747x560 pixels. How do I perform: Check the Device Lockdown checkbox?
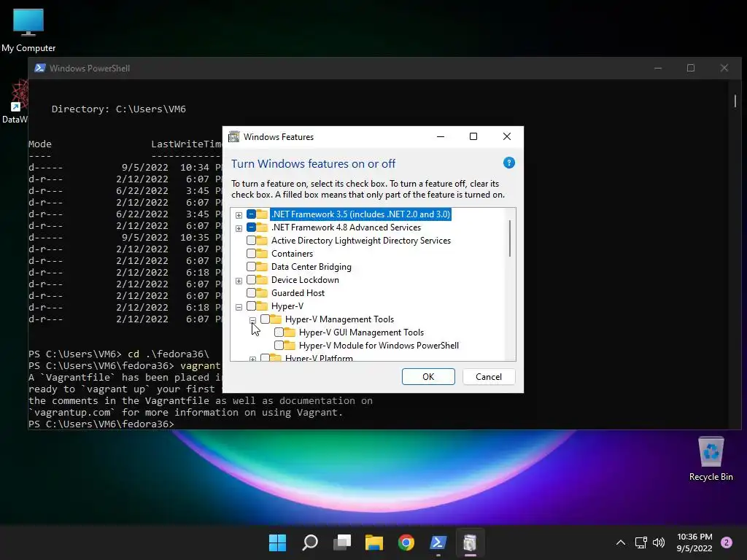[251, 280]
